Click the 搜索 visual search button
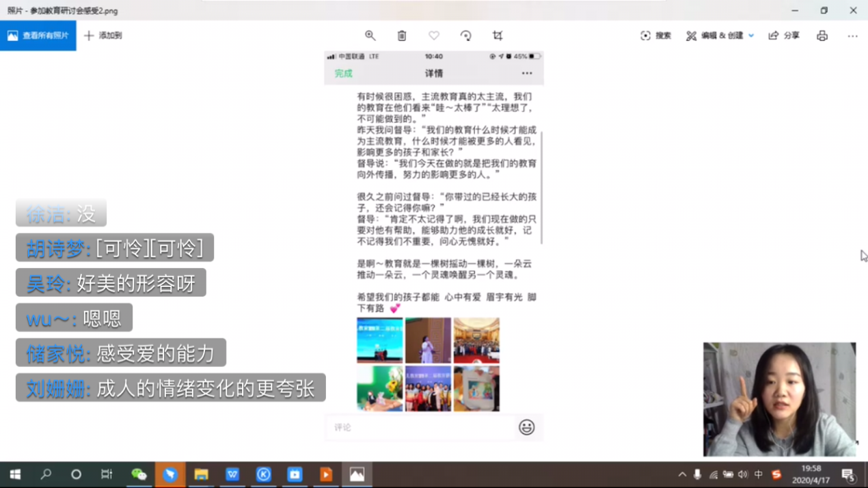868x488 pixels. tap(655, 36)
